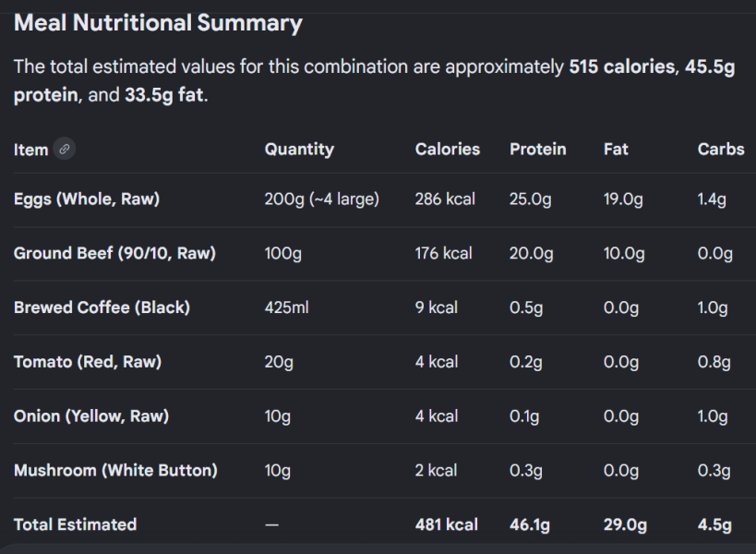Click the Meal Nutritional Summary heading

point(158,23)
